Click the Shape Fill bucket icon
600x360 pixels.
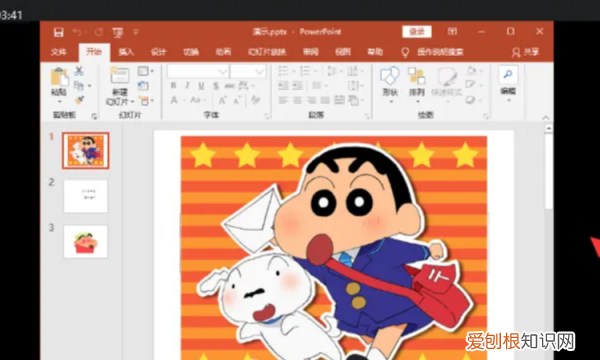click(471, 71)
